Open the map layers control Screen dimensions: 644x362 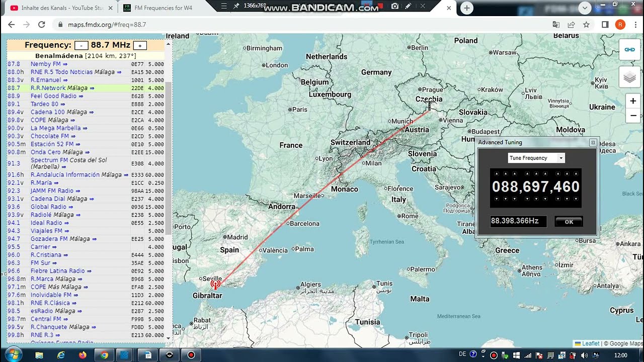(x=629, y=77)
